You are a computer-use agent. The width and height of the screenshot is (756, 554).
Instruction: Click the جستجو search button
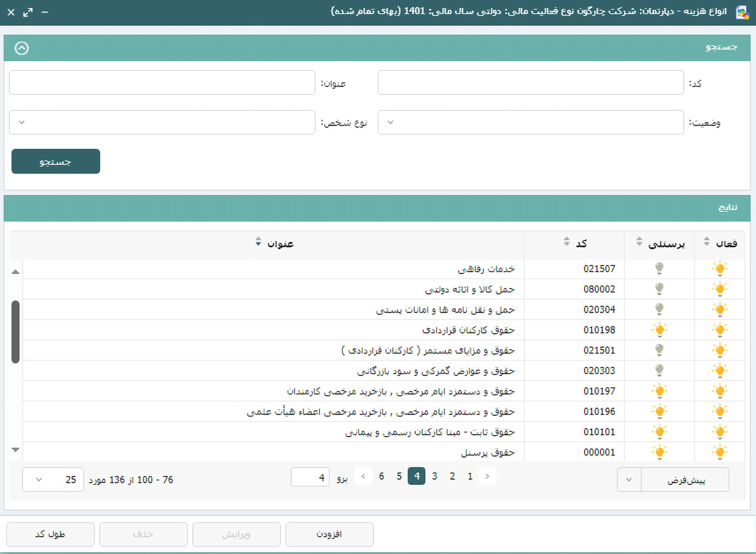click(x=56, y=161)
